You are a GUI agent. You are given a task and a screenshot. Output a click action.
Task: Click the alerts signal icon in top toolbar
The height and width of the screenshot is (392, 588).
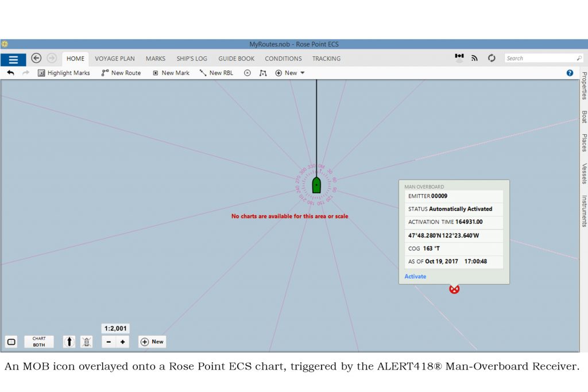click(x=474, y=57)
